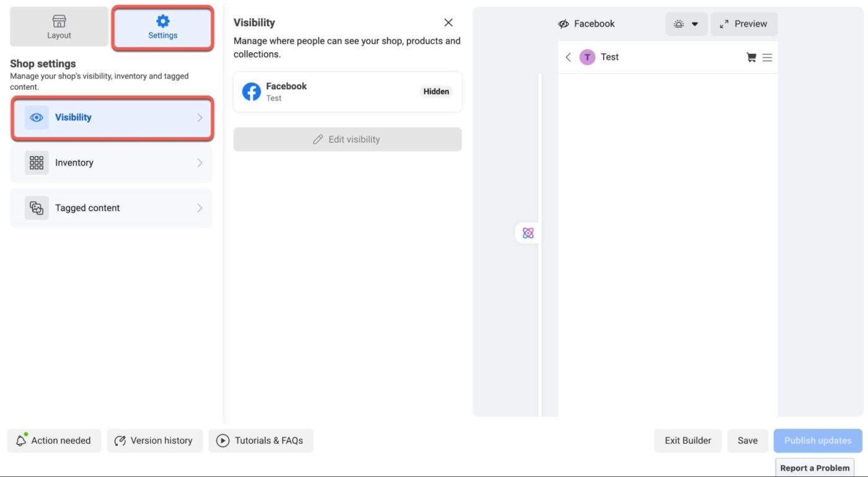This screenshot has height=477, width=868.
Task: Click the hamburger menu in the shop preview
Action: 768,56
